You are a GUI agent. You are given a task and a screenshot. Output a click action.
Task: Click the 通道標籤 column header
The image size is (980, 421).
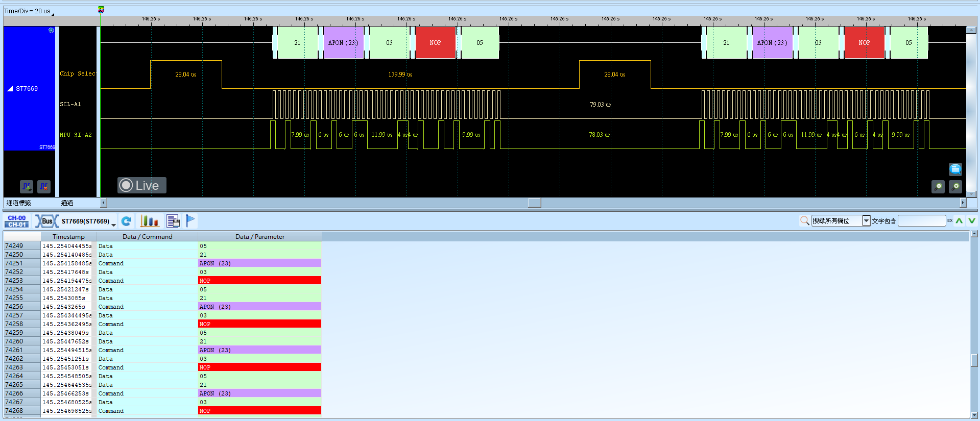(x=19, y=203)
